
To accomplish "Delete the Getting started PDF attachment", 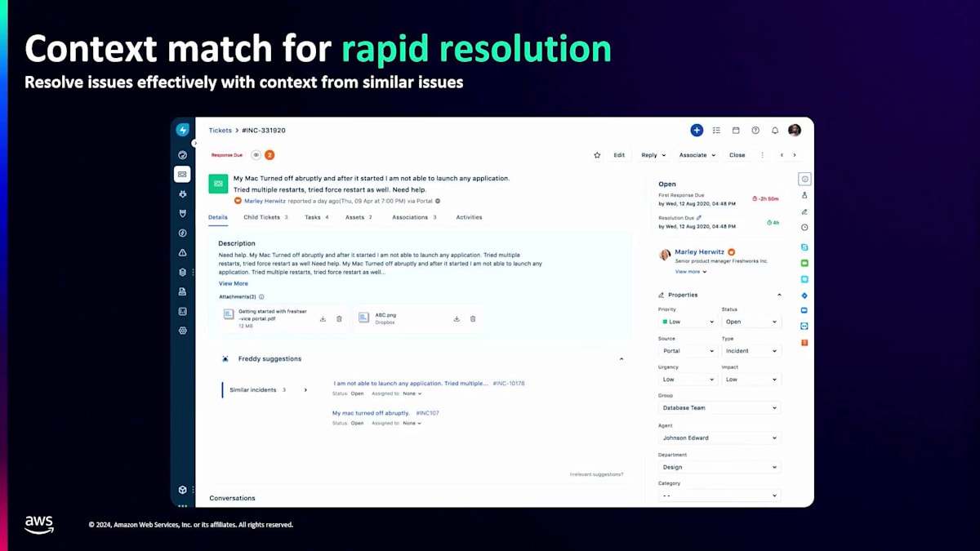I will pyautogui.click(x=339, y=318).
